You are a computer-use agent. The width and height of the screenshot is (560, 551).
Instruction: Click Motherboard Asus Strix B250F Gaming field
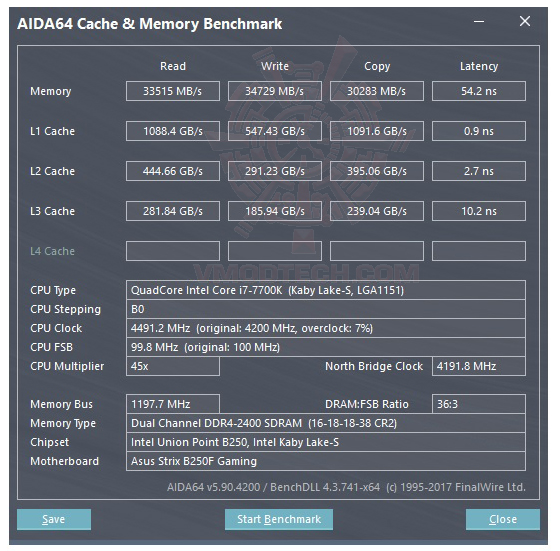click(x=326, y=461)
